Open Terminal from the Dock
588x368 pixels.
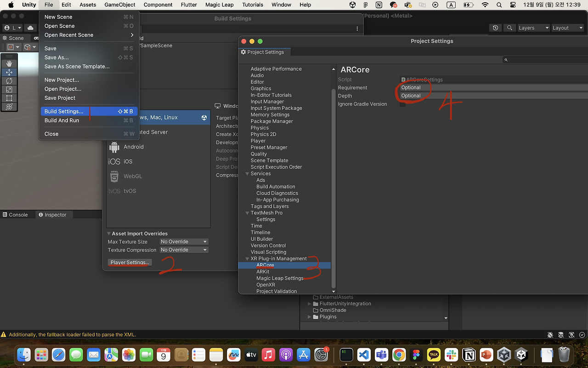(x=346, y=355)
